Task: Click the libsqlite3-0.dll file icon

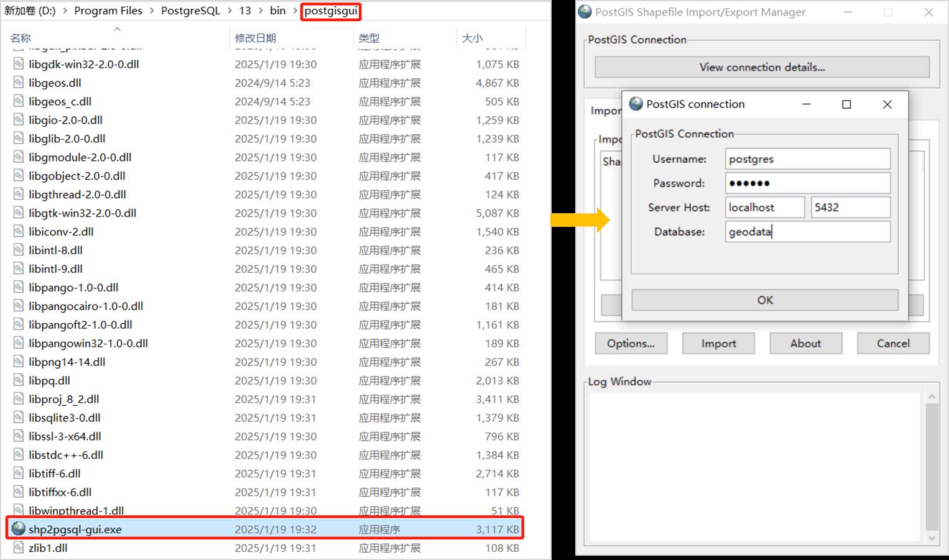Action: (19, 418)
